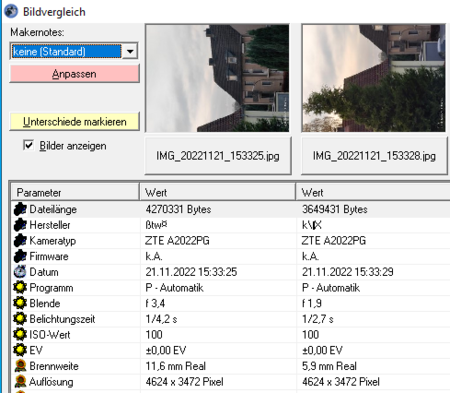450x393 pixels.
Task: Click the Kameratyp row icon
Action: [x=20, y=240]
